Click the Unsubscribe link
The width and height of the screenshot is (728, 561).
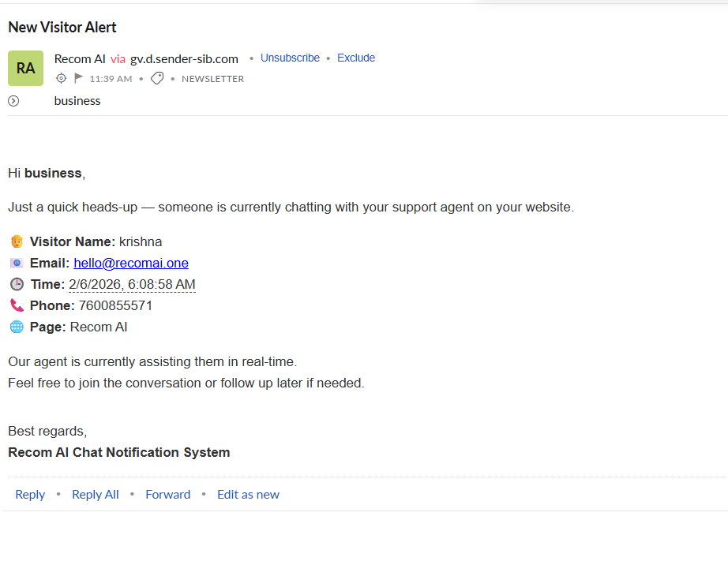291,58
